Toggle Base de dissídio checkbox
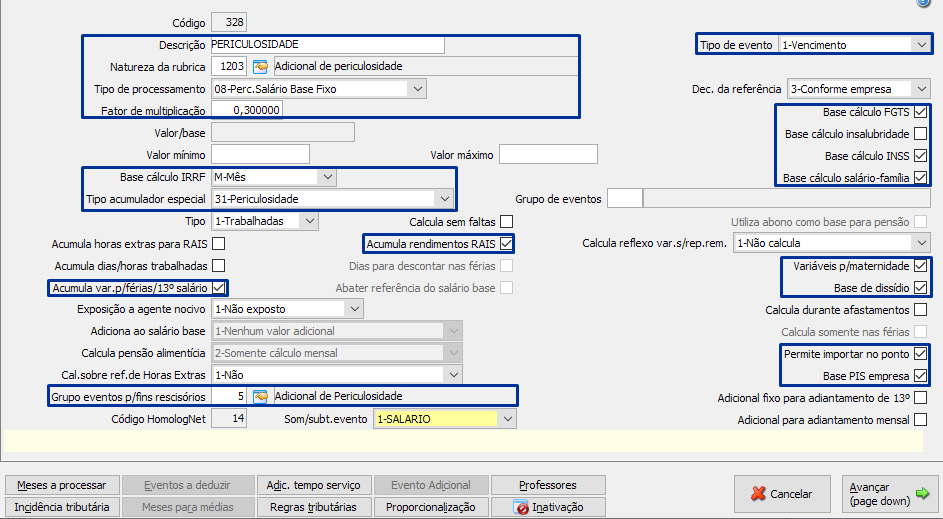The height and width of the screenshot is (519, 943). (x=920, y=287)
